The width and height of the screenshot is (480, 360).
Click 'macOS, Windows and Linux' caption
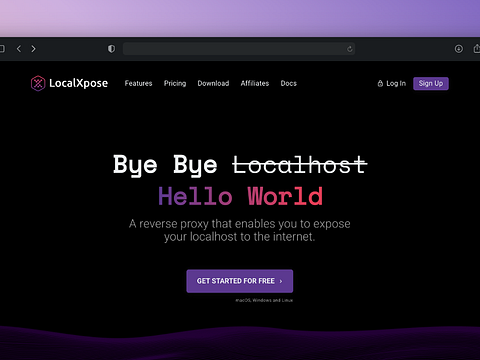[x=264, y=300]
